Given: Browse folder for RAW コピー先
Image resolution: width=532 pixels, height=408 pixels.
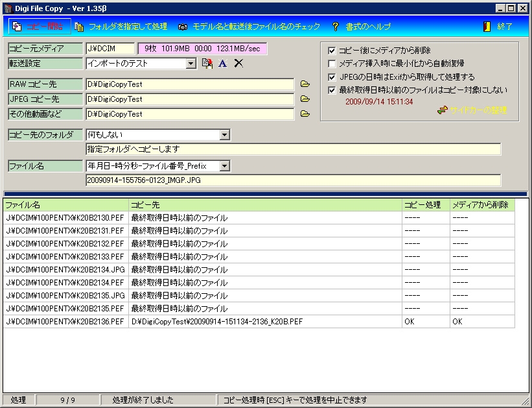Looking at the screenshot, I should coord(305,84).
